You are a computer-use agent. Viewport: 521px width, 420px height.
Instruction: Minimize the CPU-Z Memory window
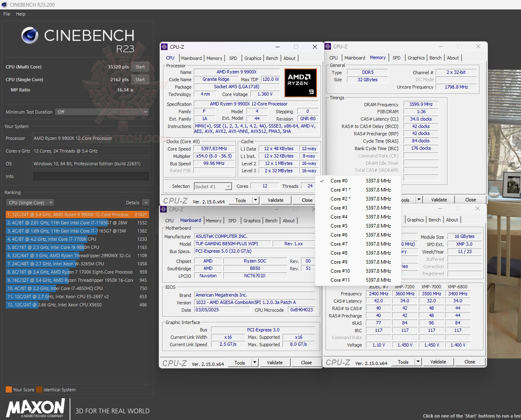[441, 46]
